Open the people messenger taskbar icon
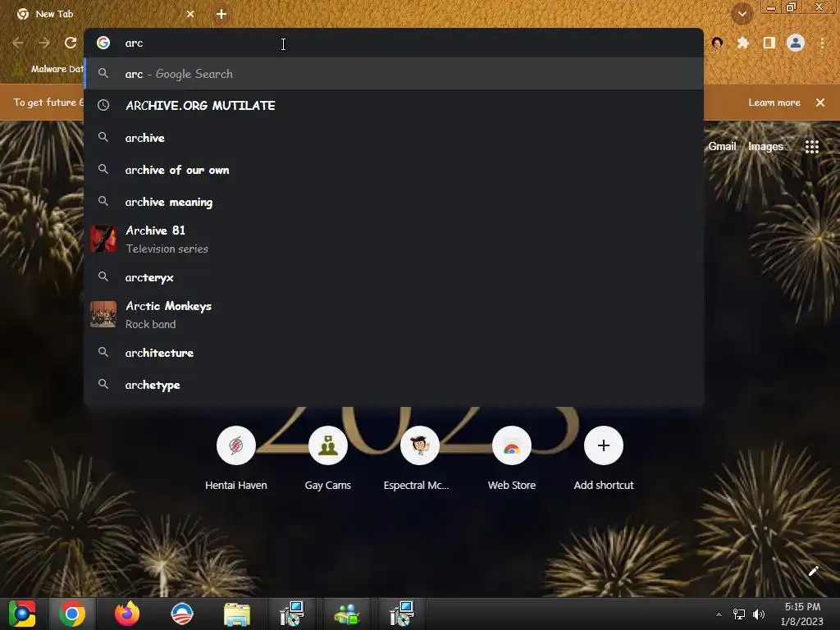Viewport: 840px width, 630px height. click(347, 614)
